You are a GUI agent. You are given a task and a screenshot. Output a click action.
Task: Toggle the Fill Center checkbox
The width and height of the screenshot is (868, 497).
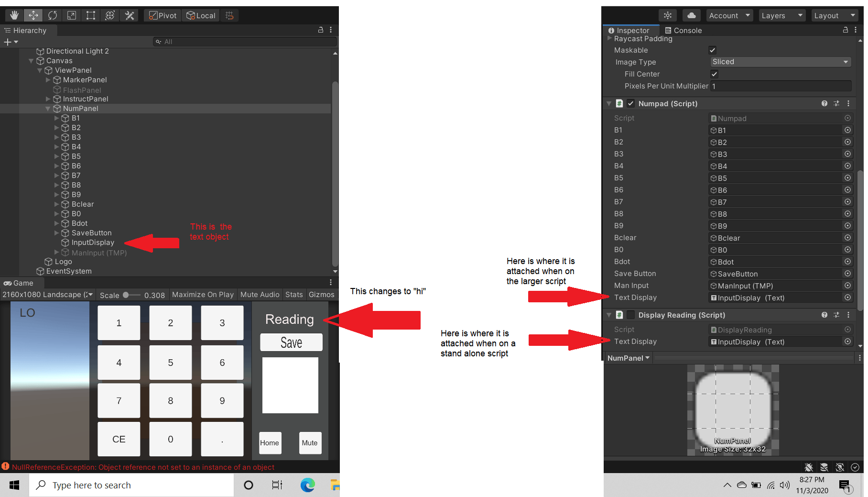pyautogui.click(x=714, y=74)
